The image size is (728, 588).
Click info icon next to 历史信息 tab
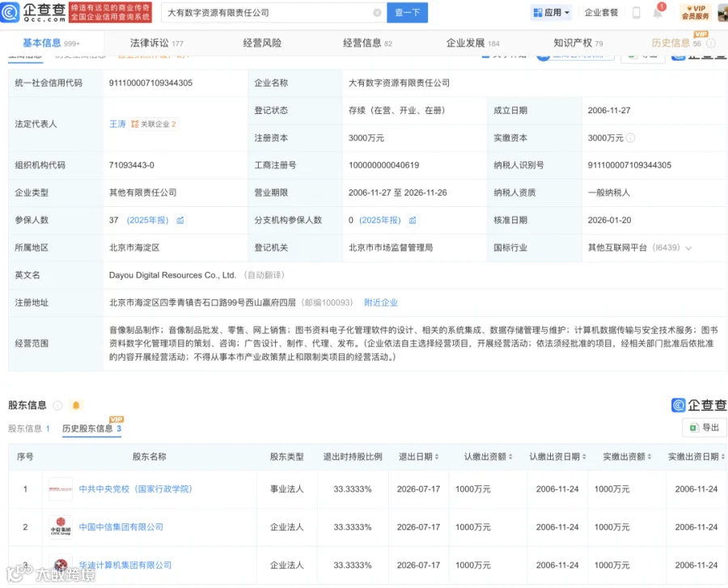(711, 43)
